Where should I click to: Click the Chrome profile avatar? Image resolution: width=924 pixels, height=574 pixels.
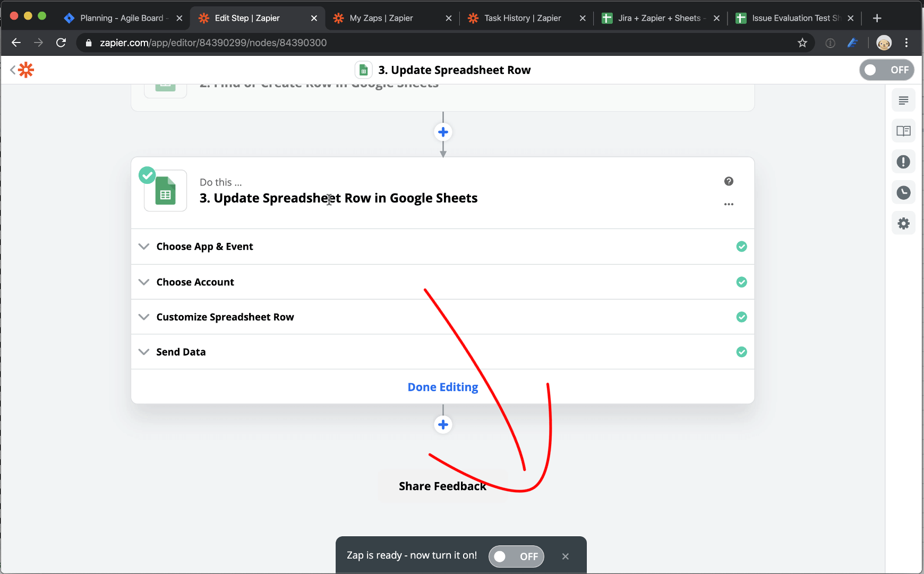[x=884, y=43]
